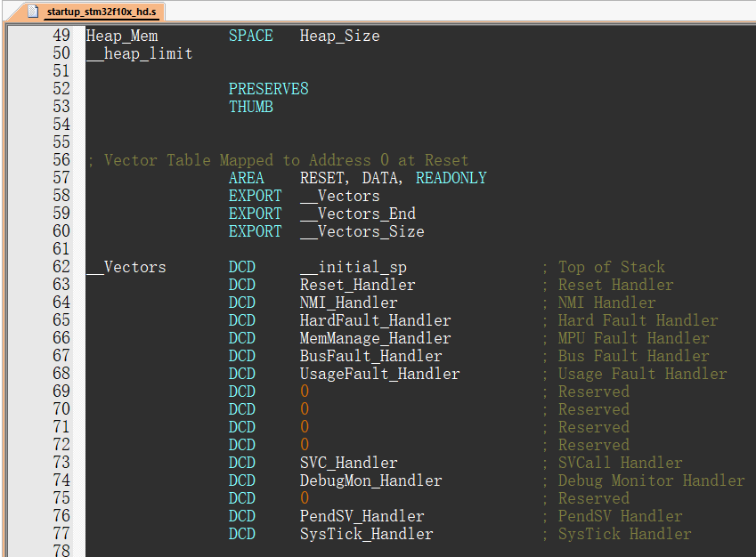
Task: Click __heap_limit on line 50
Action: (x=139, y=52)
